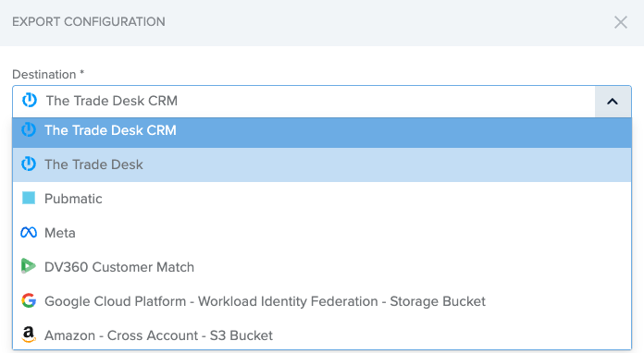Click the Destination combo box field text
Screen dimensions: 644x353
(x=112, y=101)
